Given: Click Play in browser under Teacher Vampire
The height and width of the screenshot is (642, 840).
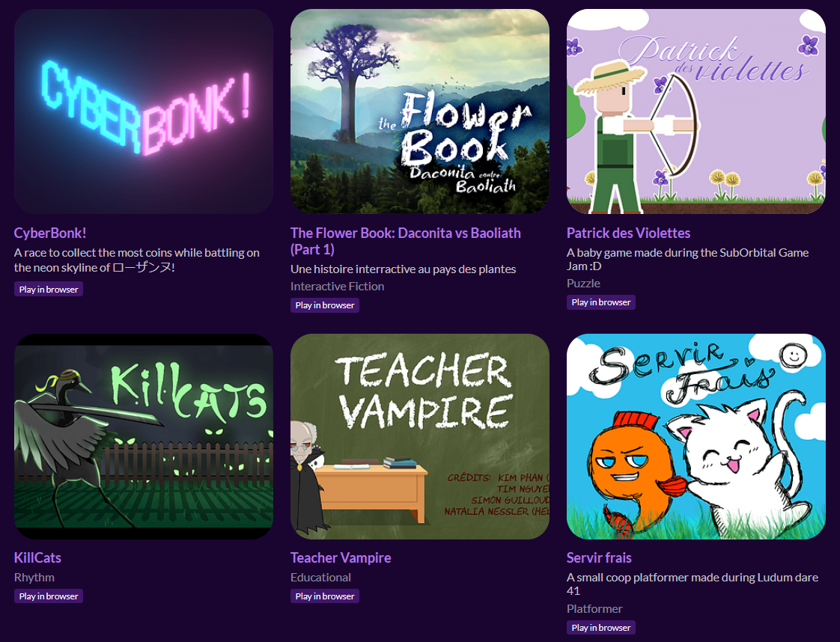Looking at the screenshot, I should pos(325,596).
